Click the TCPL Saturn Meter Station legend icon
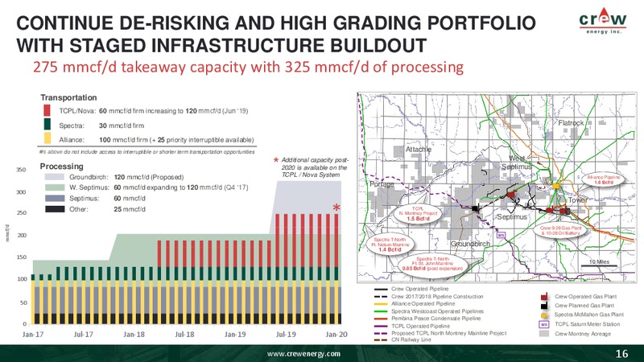The height and width of the screenshot is (362, 644). click(x=544, y=324)
